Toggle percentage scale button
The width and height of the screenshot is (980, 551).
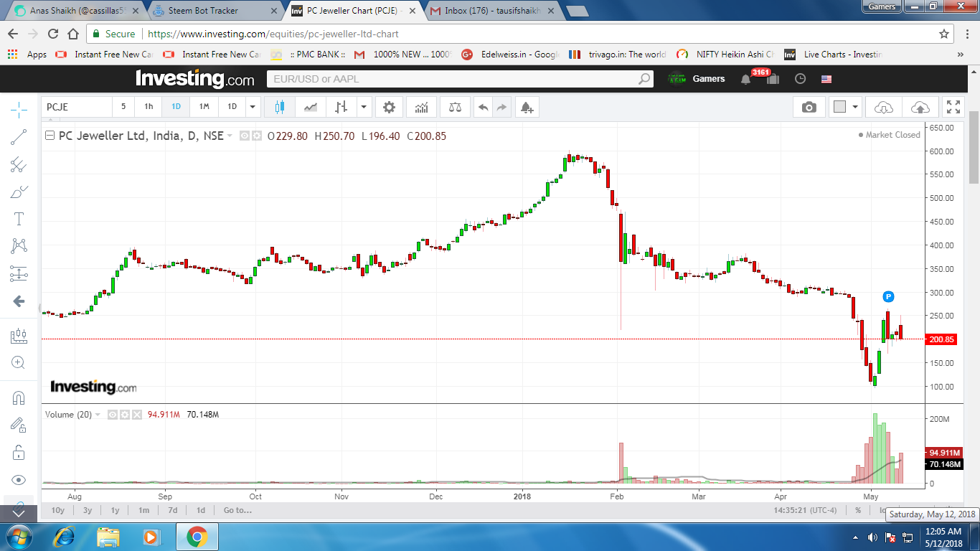(857, 510)
